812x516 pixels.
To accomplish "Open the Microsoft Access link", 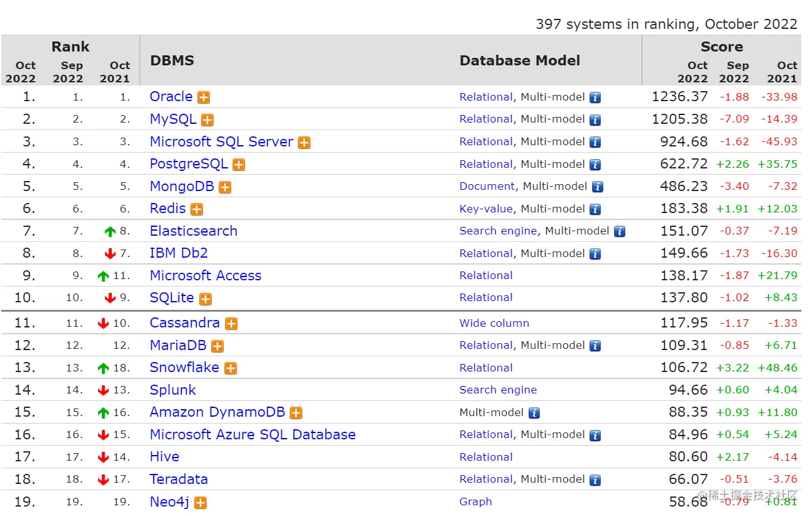I will point(206,275).
